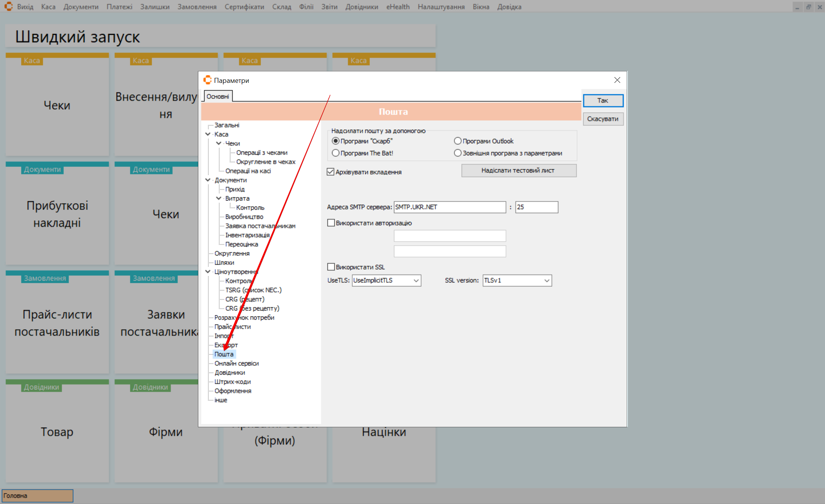Open the Товар quick launch tile

[57, 432]
